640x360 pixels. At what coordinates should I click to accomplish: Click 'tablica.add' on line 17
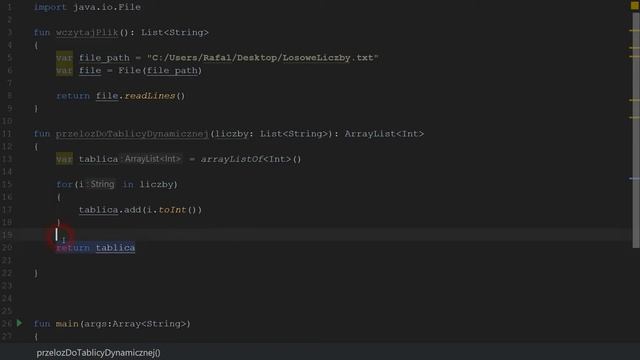pos(110,209)
